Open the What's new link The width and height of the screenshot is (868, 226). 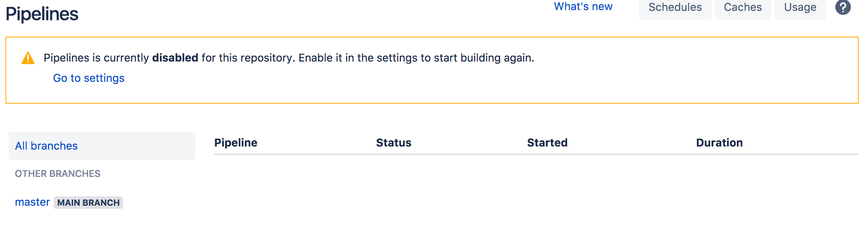(x=583, y=7)
